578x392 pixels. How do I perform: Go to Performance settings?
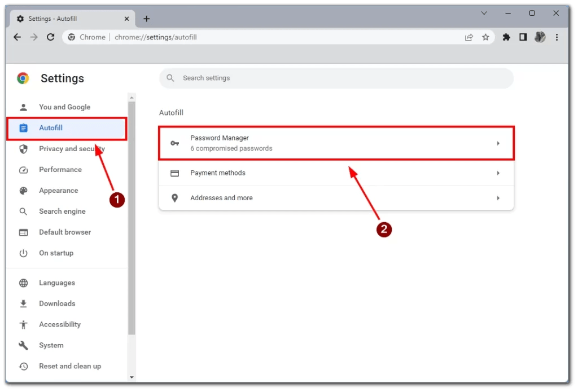click(68, 170)
